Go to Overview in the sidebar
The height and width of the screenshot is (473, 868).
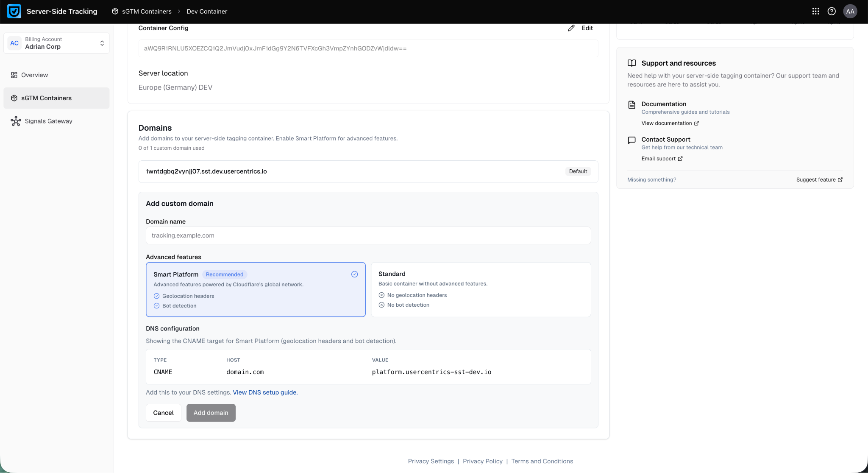[34, 75]
